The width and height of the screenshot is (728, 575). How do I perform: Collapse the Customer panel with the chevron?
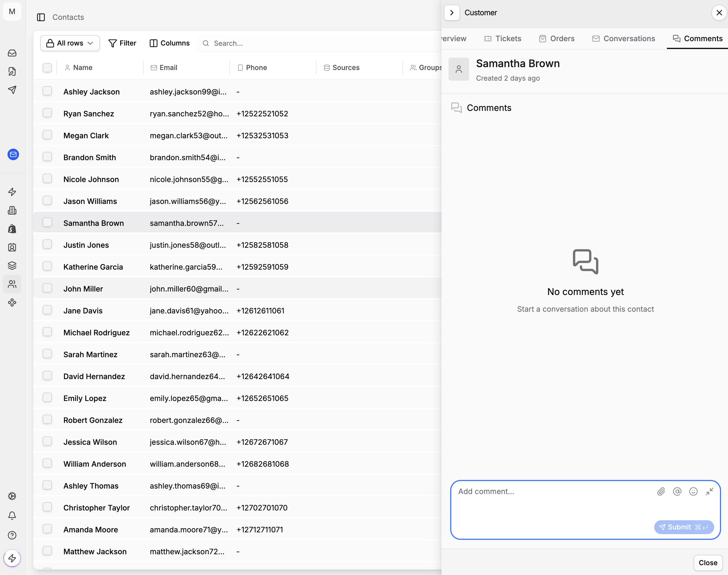[452, 12]
